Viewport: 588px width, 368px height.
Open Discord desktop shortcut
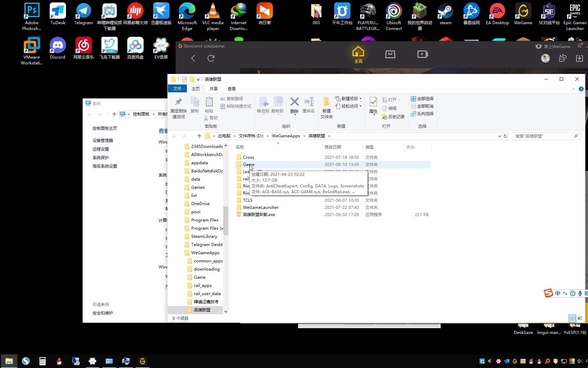(58, 48)
